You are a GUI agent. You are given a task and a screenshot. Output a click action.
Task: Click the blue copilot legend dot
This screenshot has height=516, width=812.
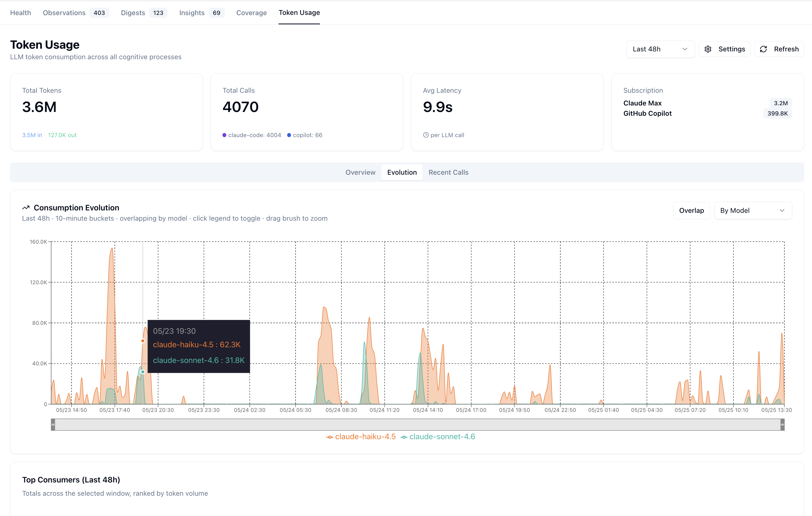point(289,135)
